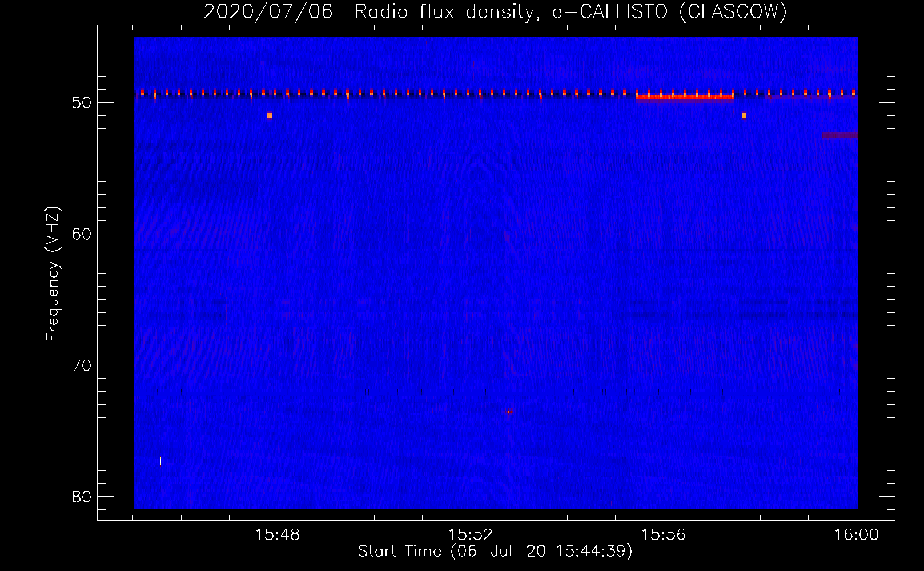
Task: Click the small red spot near 15:53 at 73.5 MHz
Action: tap(508, 411)
